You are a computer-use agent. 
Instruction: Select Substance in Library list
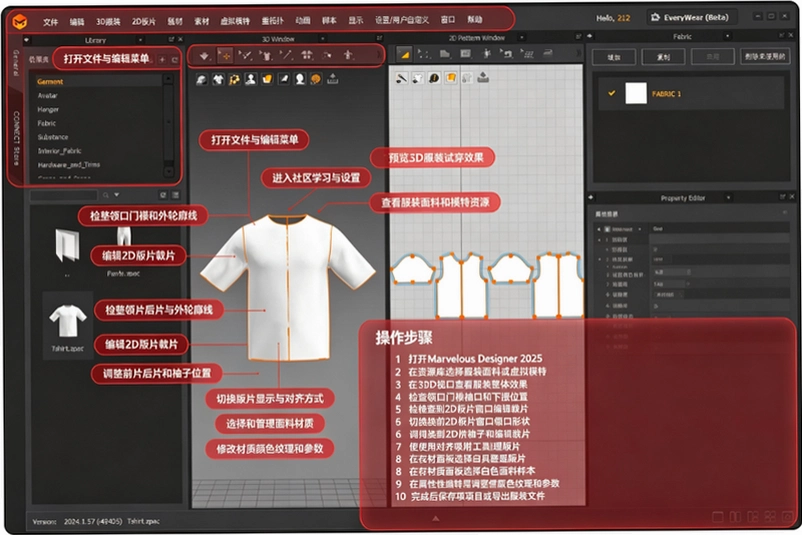53,137
